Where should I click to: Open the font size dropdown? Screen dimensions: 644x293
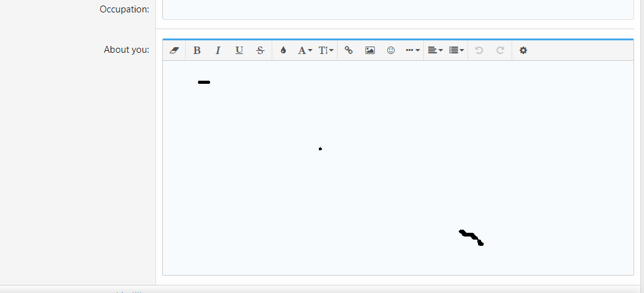click(326, 50)
